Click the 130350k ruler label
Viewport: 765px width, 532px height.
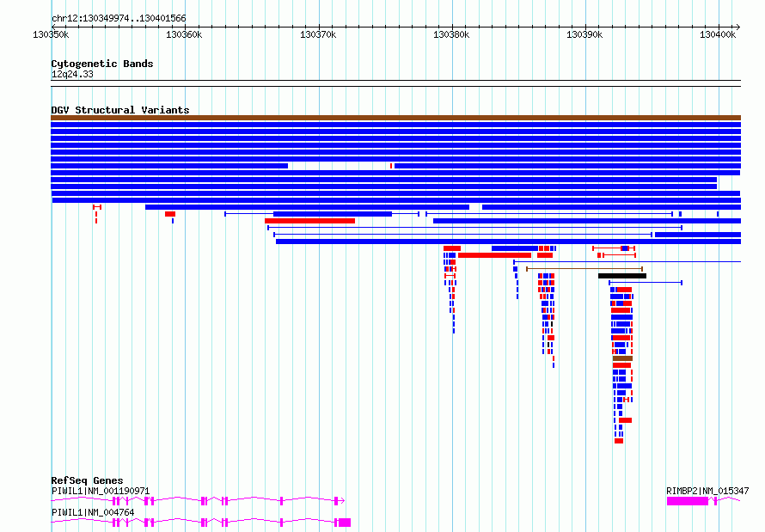[x=51, y=34]
